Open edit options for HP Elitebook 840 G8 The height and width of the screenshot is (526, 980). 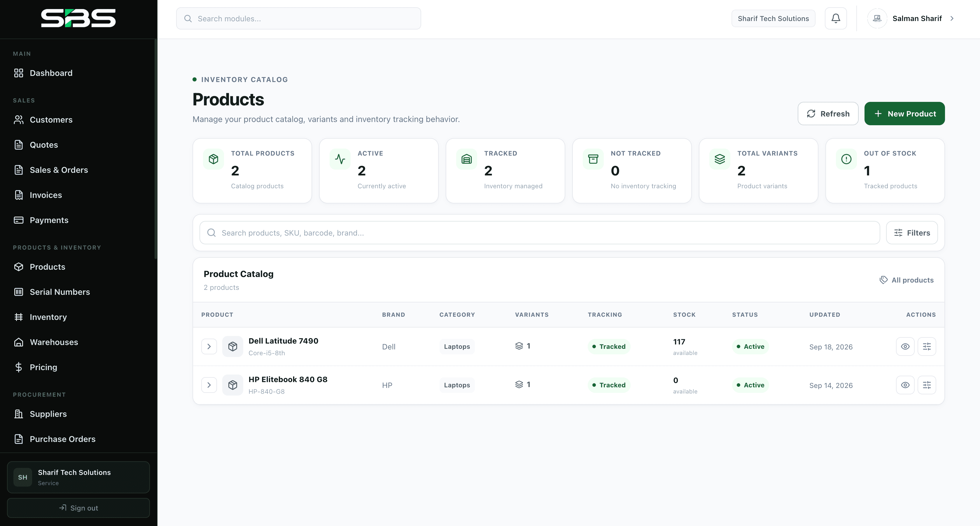[x=927, y=385]
